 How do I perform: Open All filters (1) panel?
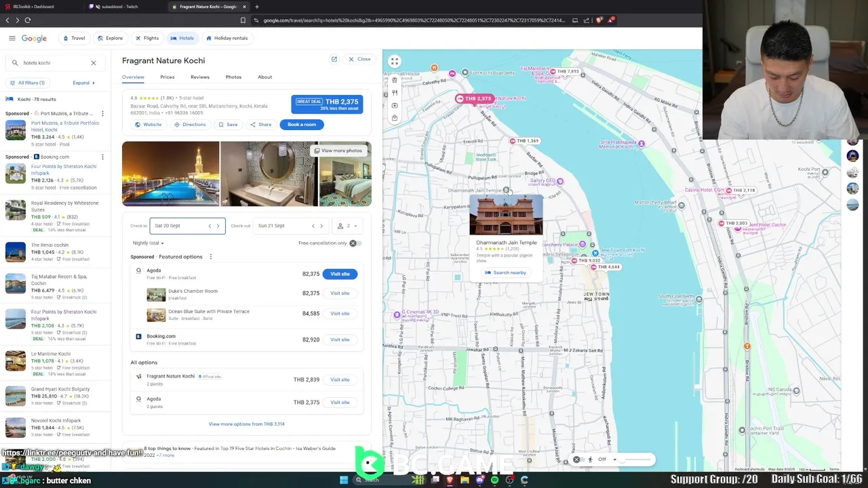pos(27,83)
